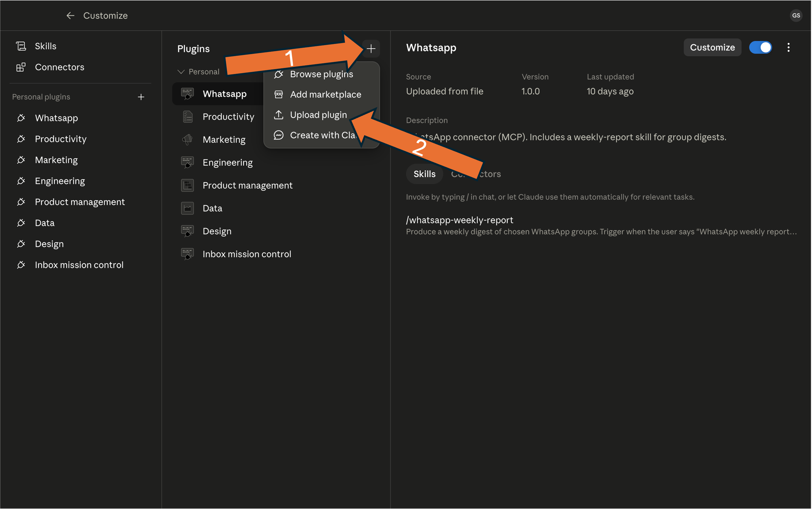
Task: Click the Marketing plugin megaphone icon
Action: point(187,139)
